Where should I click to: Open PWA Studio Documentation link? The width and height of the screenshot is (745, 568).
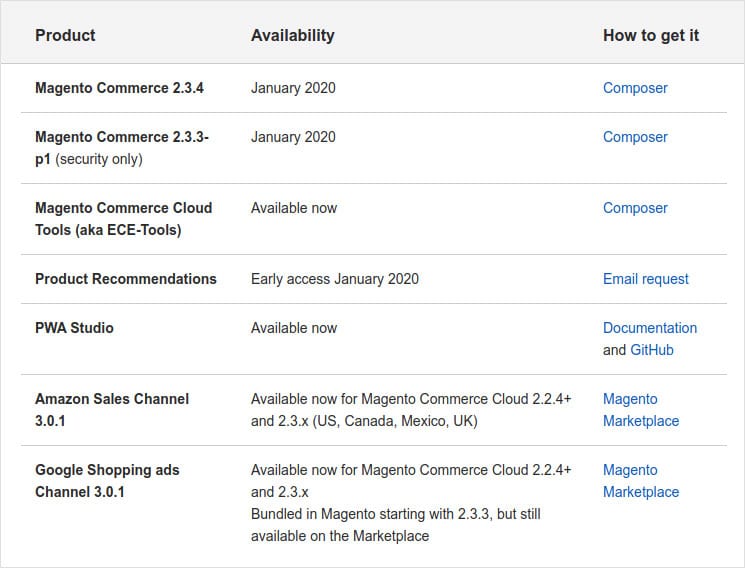click(650, 327)
